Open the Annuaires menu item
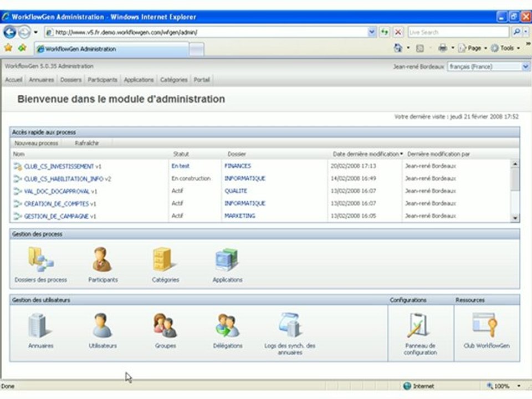Image resolution: width=532 pixels, height=399 pixels. (42, 80)
